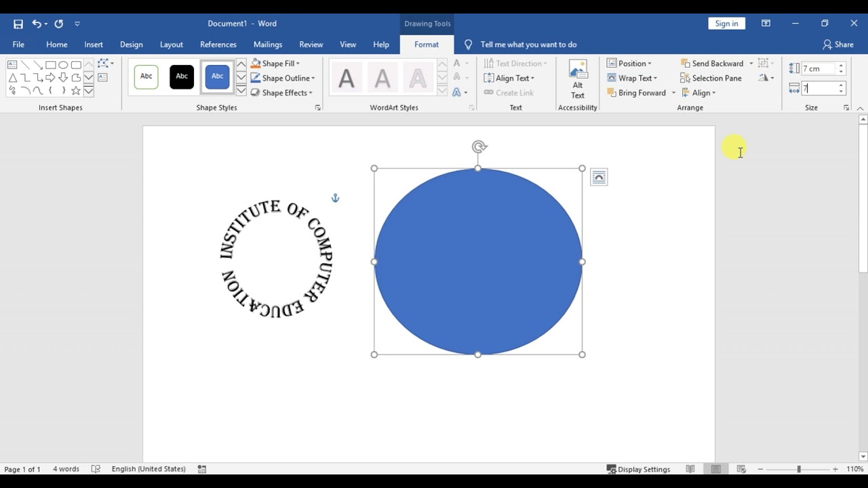Save the document with the Save icon
Screen dimensions: 868x488
point(18,24)
